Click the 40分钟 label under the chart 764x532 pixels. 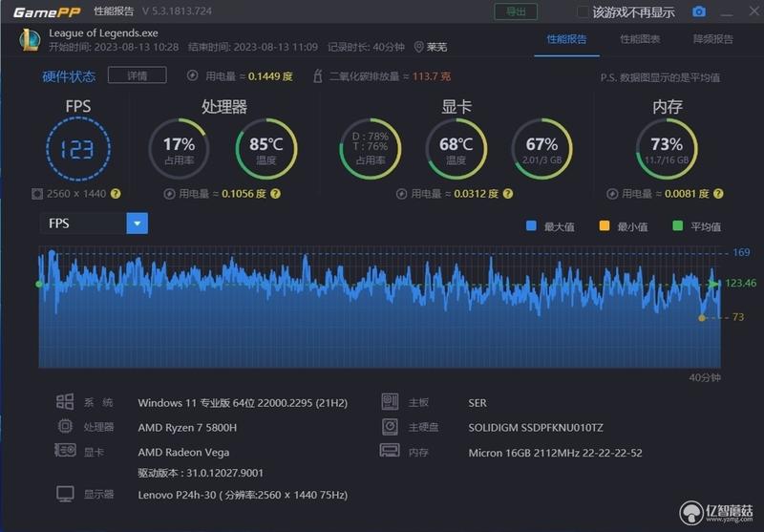coord(705,377)
